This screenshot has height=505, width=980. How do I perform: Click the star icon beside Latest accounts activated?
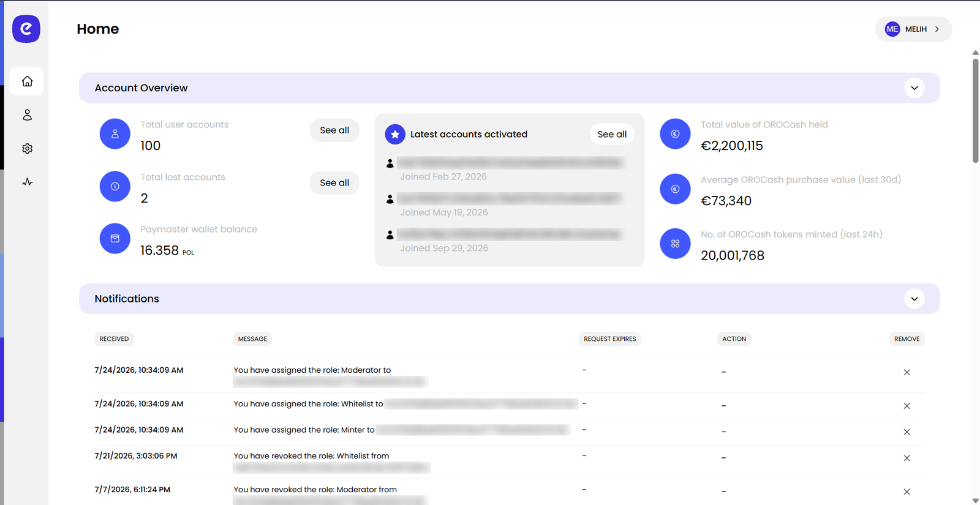(x=395, y=134)
